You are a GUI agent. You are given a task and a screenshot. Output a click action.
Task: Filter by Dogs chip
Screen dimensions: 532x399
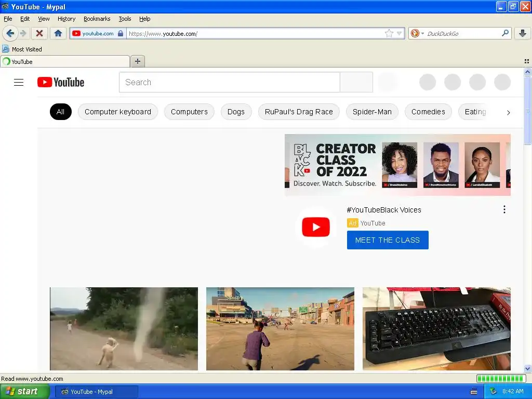236,112
